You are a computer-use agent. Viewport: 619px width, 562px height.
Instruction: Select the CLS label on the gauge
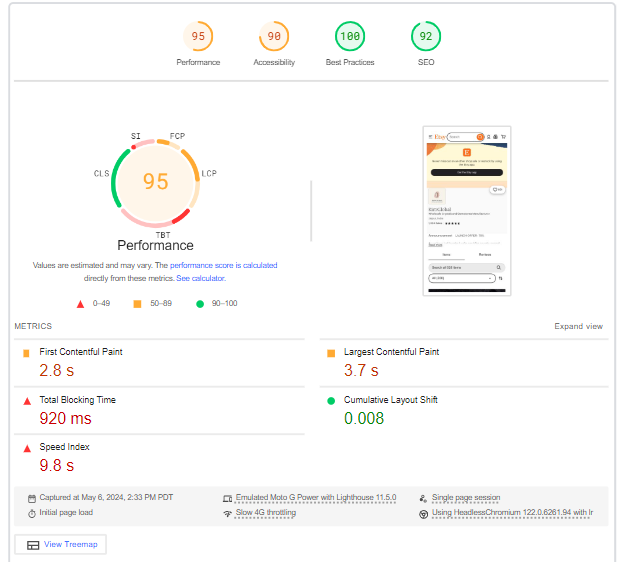pos(101,174)
